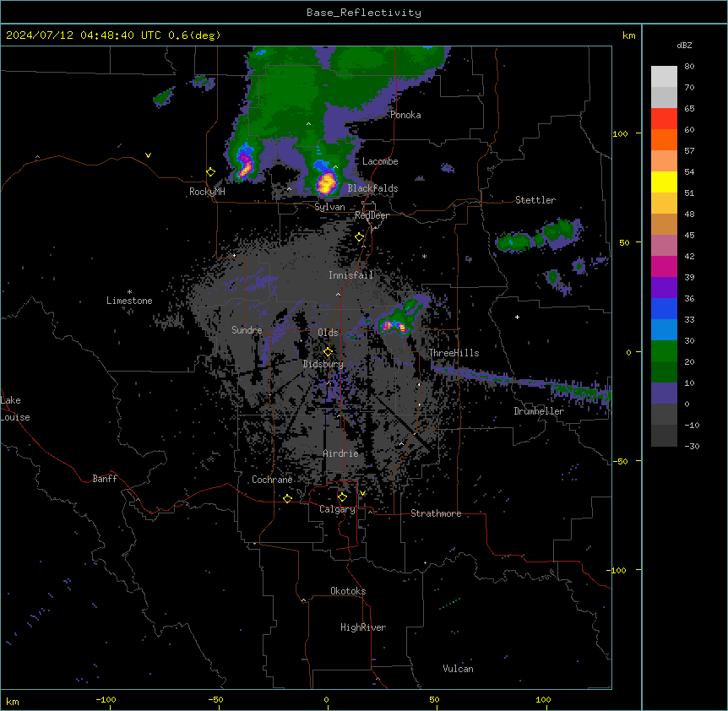Select the bright yellow 51-54 dBZ legend swatch
Viewport: 728px width, 711px height.
664,182
